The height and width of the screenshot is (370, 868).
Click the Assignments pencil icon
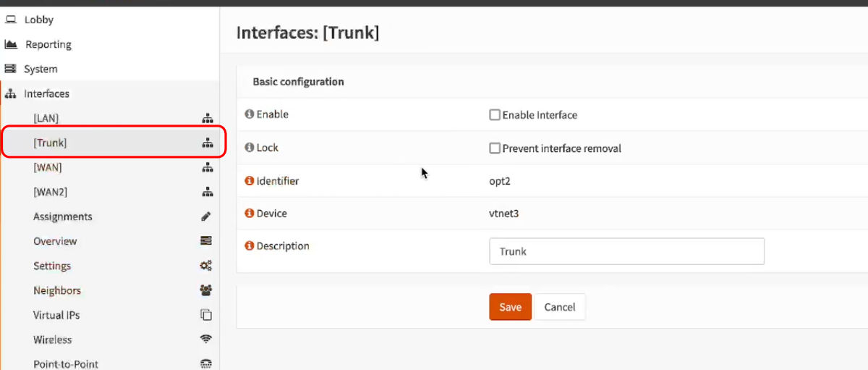(x=206, y=216)
